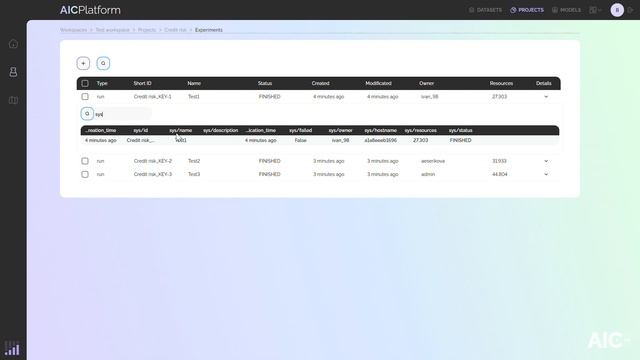Click the Details column header
The height and width of the screenshot is (360, 640).
pos(544,83)
